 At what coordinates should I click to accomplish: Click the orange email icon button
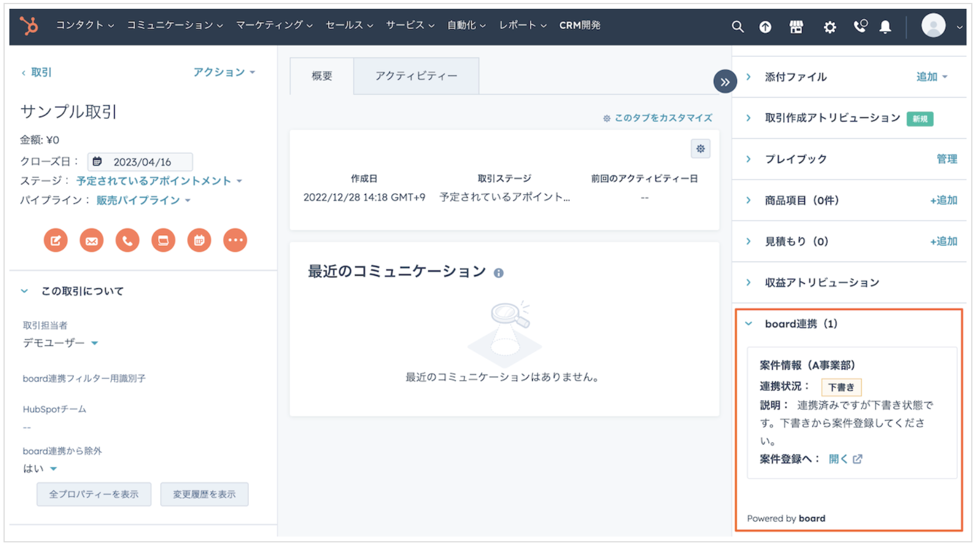point(91,240)
